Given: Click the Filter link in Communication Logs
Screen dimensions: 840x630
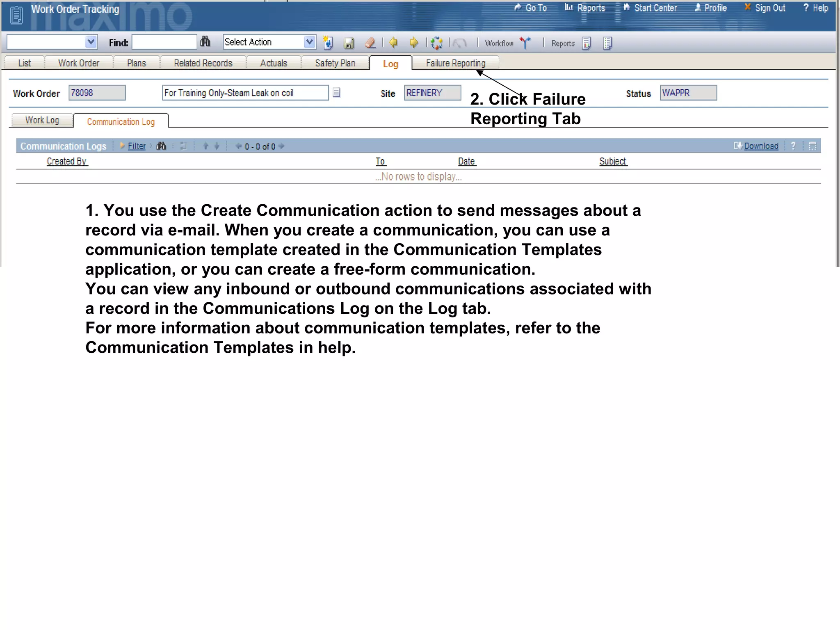Looking at the screenshot, I should [137, 146].
